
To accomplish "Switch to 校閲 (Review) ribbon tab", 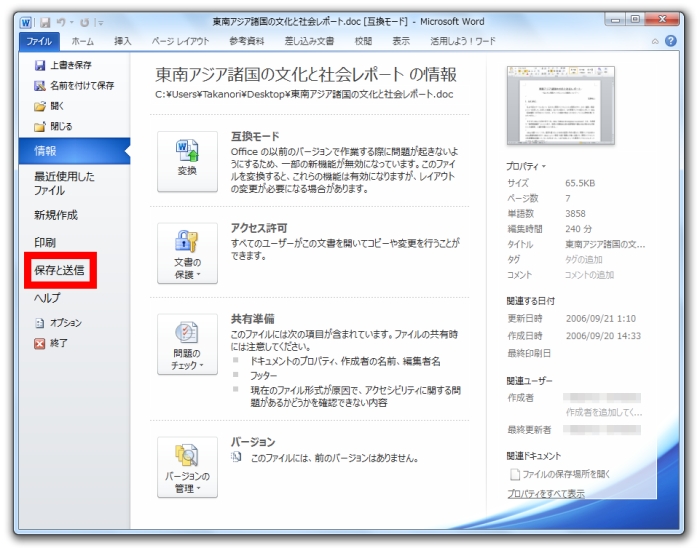I will (363, 42).
